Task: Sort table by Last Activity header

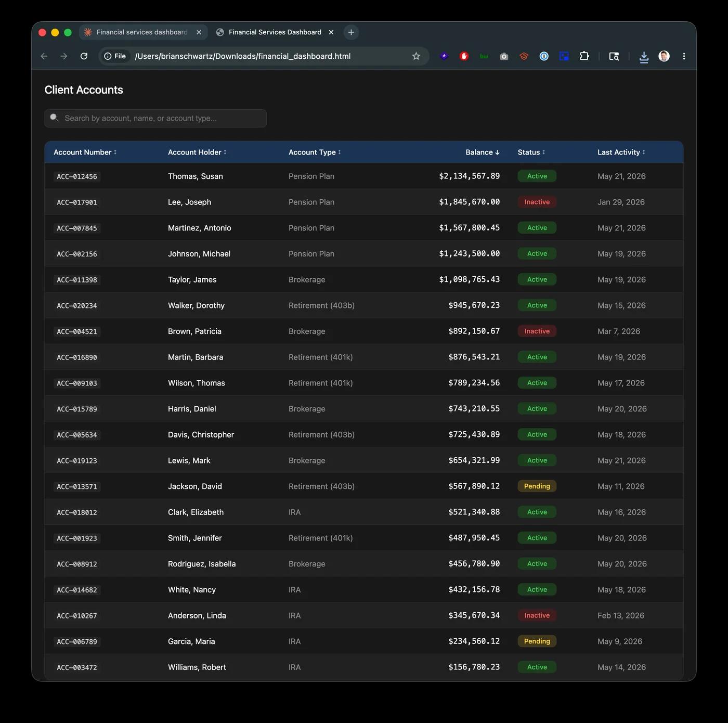Action: tap(621, 152)
